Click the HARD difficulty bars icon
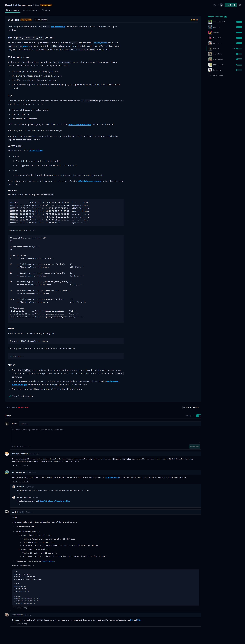 [x=197, y=20]
